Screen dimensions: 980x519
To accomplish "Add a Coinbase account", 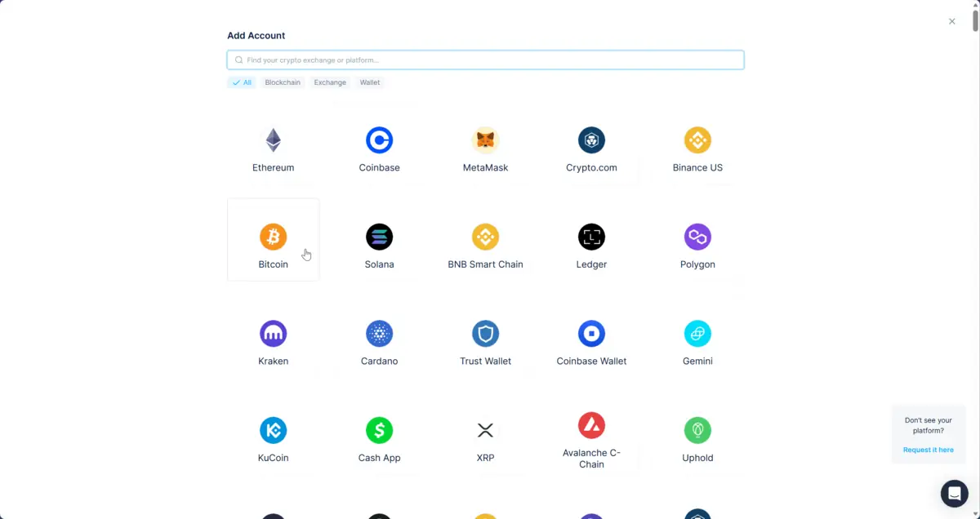I will (x=379, y=140).
